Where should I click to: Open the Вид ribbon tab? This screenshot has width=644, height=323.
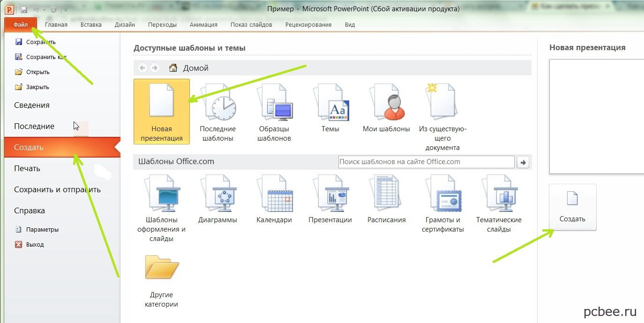click(350, 25)
